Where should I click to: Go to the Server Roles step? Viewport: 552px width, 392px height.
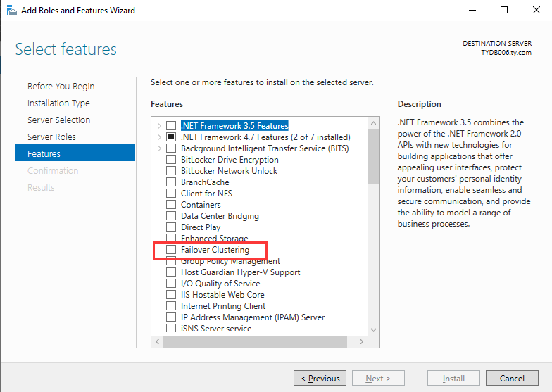(51, 137)
